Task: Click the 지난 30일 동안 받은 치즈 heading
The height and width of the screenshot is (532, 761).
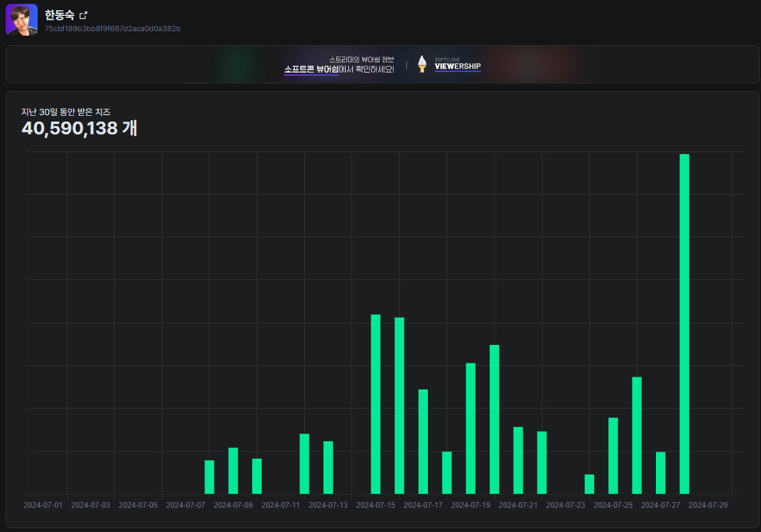Action: pos(66,112)
